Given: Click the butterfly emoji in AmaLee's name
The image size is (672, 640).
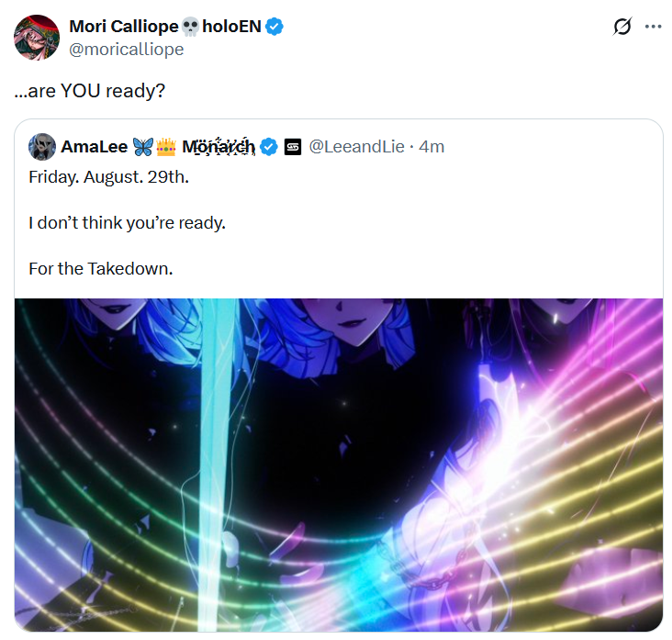Looking at the screenshot, I should [x=142, y=147].
